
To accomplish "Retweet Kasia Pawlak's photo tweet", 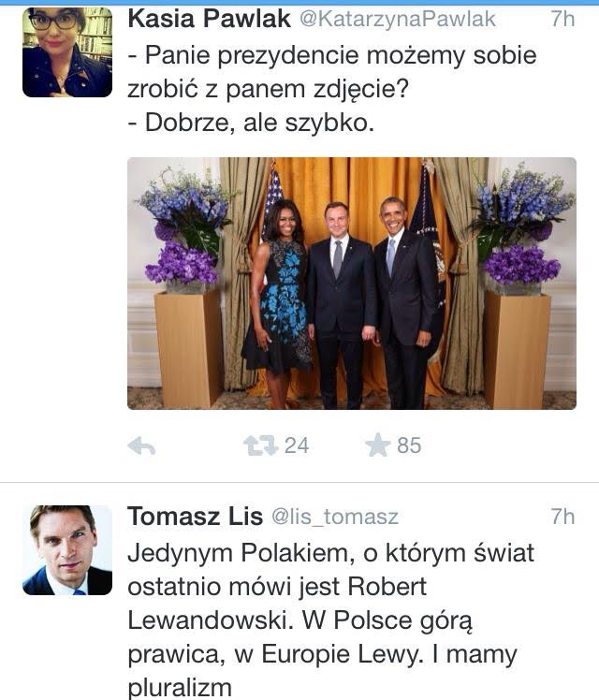I will click(261, 445).
